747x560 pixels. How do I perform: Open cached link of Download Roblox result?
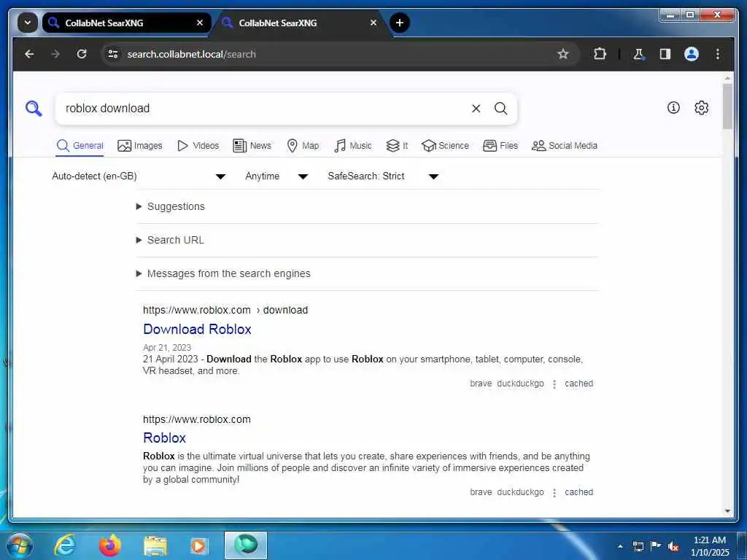[578, 384]
